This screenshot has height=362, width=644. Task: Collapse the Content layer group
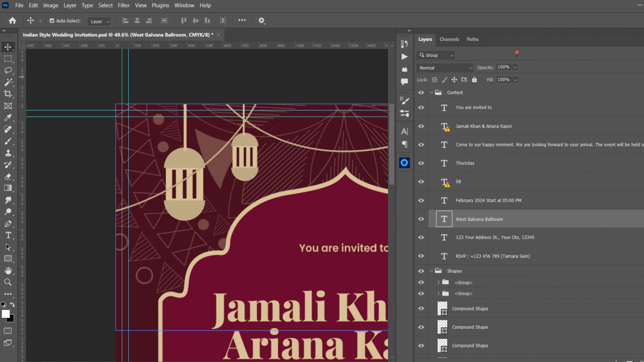point(432,93)
